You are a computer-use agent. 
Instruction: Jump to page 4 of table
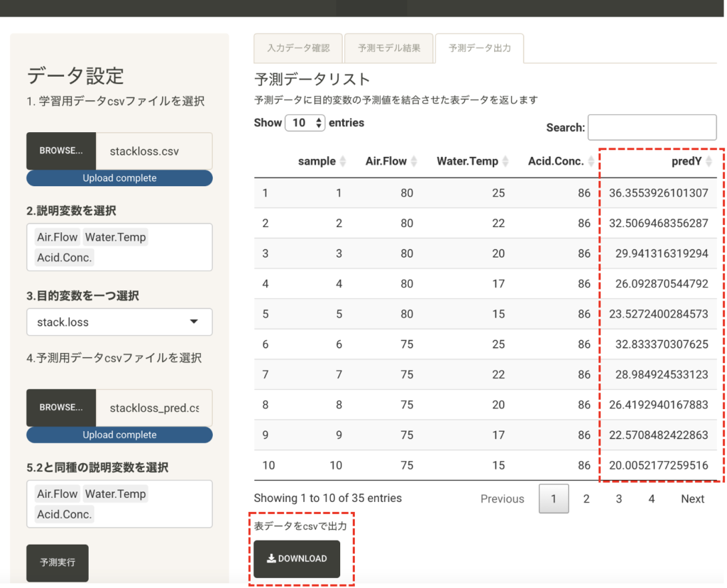tap(651, 499)
